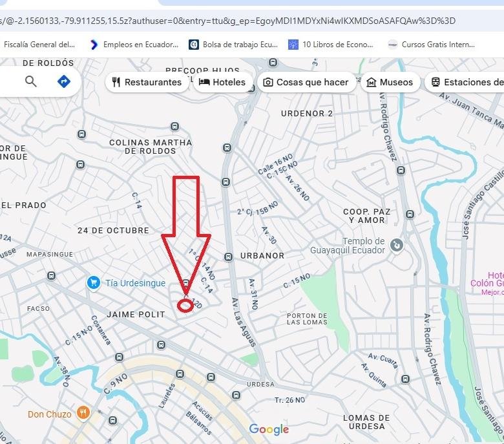Open the Bolsa de trabajo Ecu bookmark
This screenshot has height=444, width=504.
pos(233,45)
